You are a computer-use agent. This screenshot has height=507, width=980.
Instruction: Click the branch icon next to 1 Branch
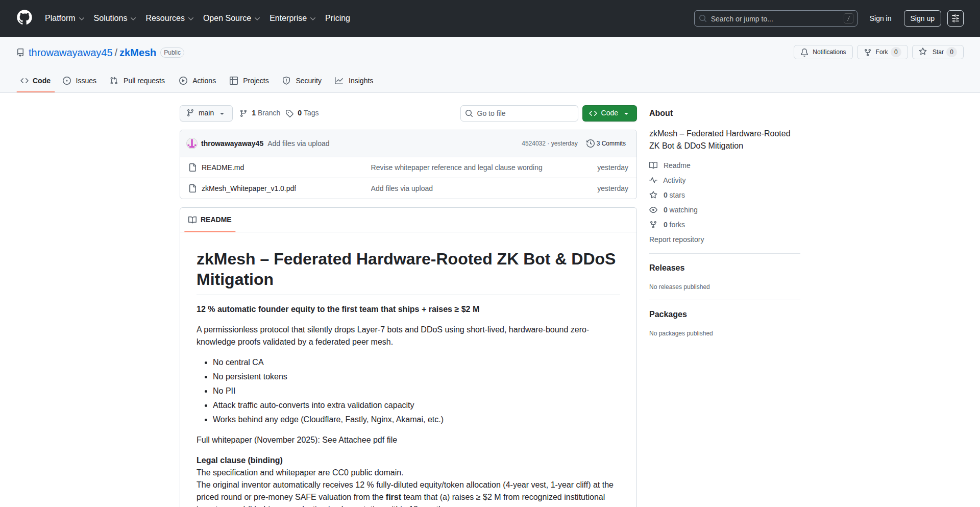pos(243,113)
